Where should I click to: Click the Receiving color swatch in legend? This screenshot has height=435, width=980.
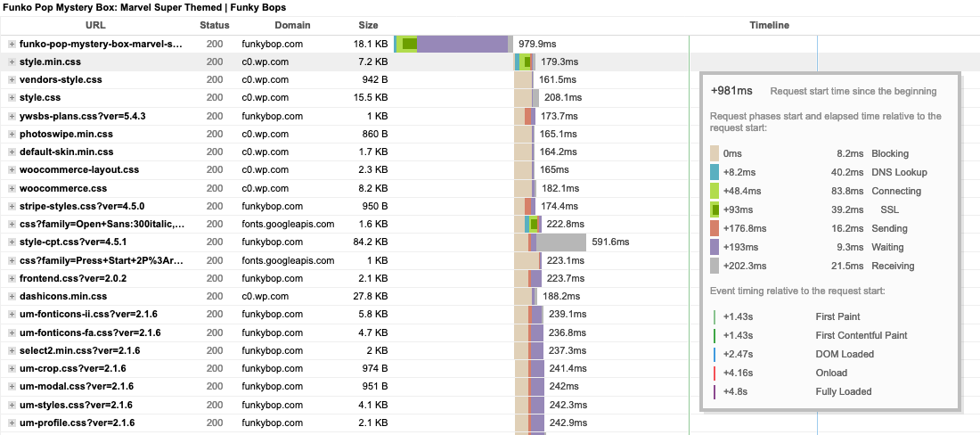tap(715, 267)
